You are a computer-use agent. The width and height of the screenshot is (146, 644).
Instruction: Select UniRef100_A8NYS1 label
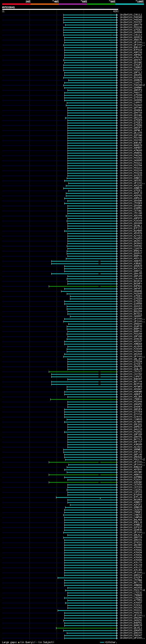pos(131,271)
